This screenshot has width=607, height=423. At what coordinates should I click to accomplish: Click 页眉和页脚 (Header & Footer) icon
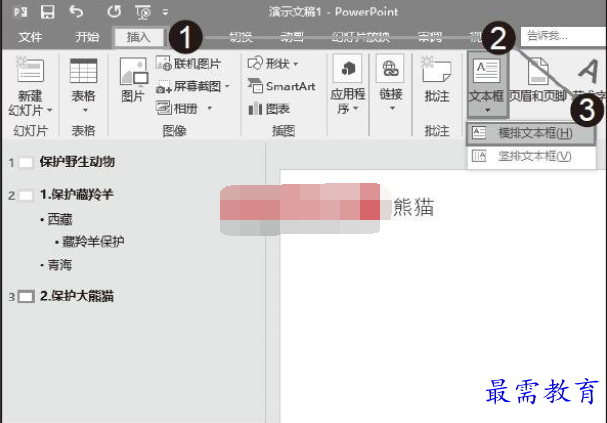[538, 71]
